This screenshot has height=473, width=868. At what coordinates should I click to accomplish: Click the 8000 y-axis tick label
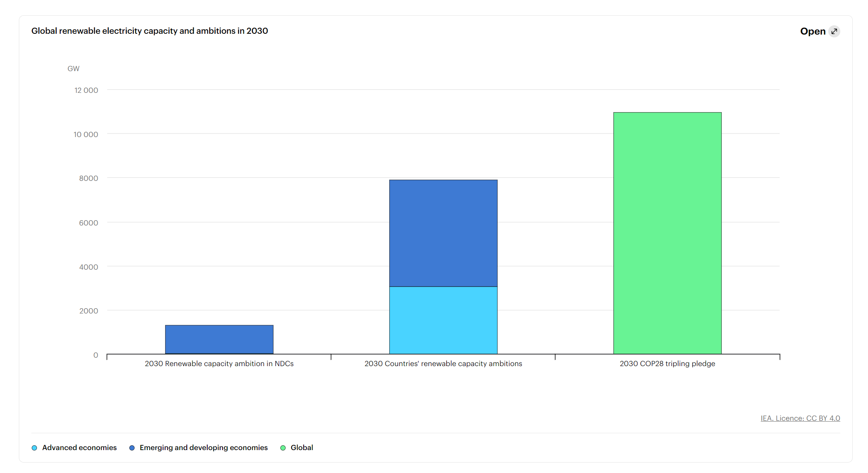pos(88,178)
